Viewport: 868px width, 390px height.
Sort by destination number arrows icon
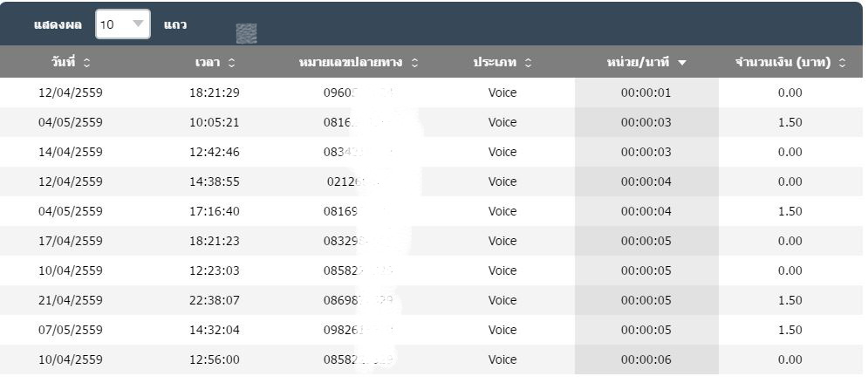pos(414,63)
